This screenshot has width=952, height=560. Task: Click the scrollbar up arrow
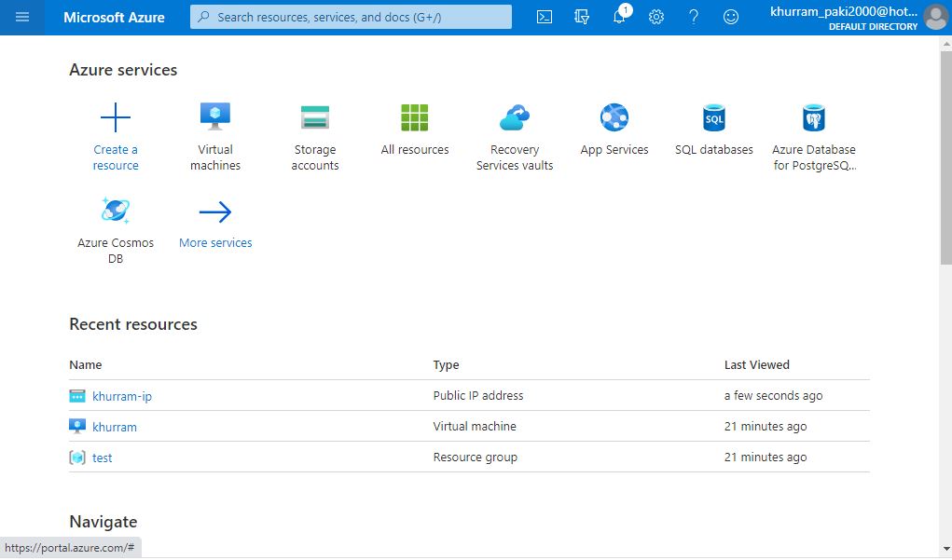[x=945, y=45]
